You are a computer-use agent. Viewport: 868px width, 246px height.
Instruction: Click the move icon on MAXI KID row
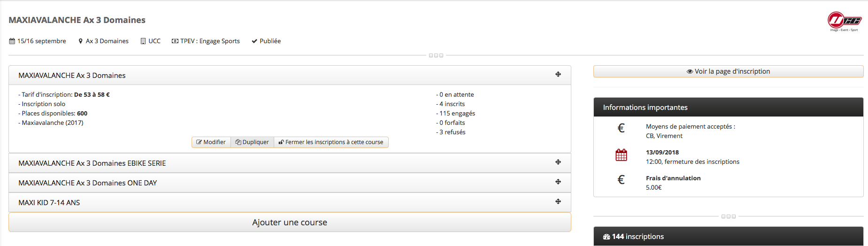coord(558,201)
